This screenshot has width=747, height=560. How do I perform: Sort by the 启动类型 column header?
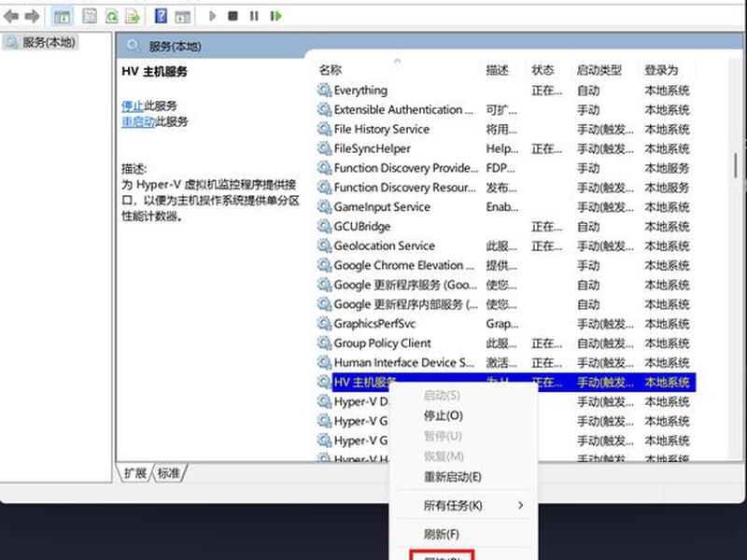[x=599, y=70]
